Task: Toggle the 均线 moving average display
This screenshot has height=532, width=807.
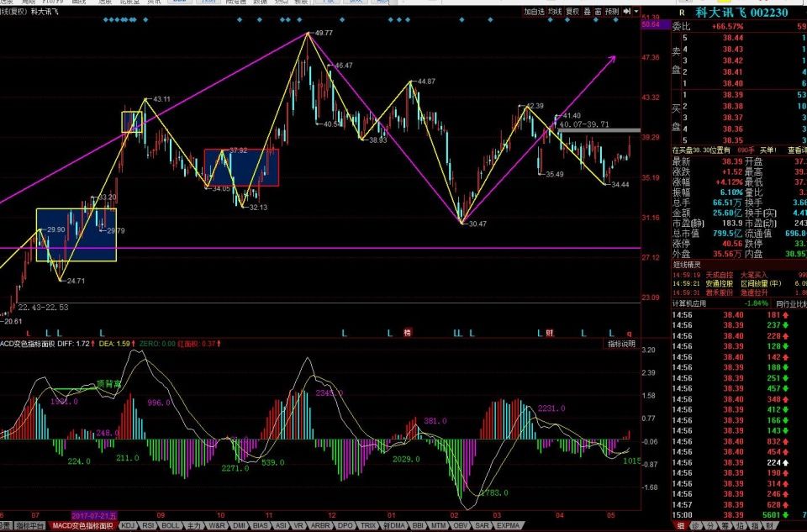Action: point(555,12)
